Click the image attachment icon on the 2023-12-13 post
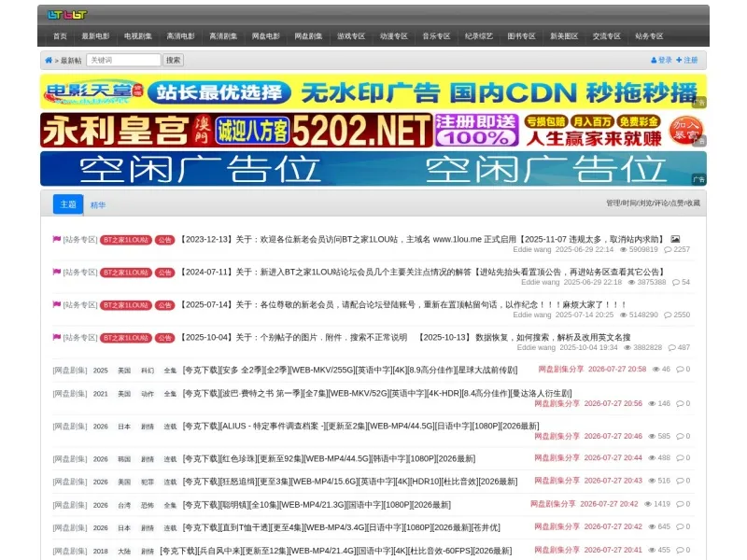747x560 pixels. 675,239
